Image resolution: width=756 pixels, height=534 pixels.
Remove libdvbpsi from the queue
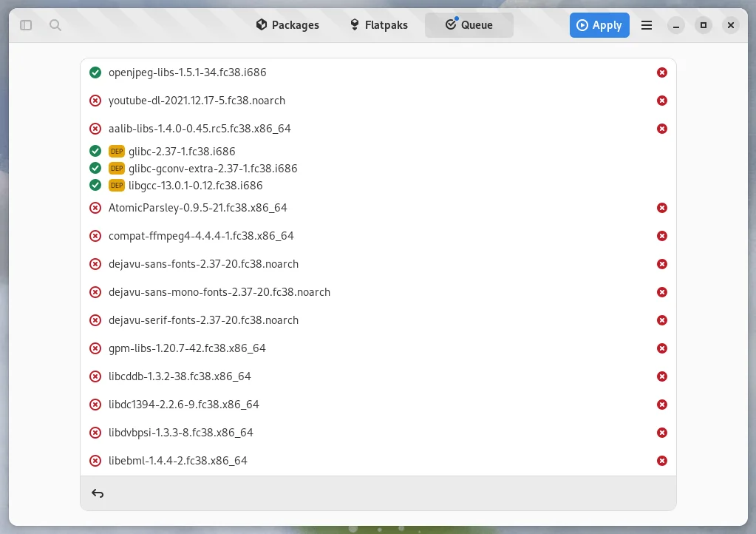coord(662,433)
